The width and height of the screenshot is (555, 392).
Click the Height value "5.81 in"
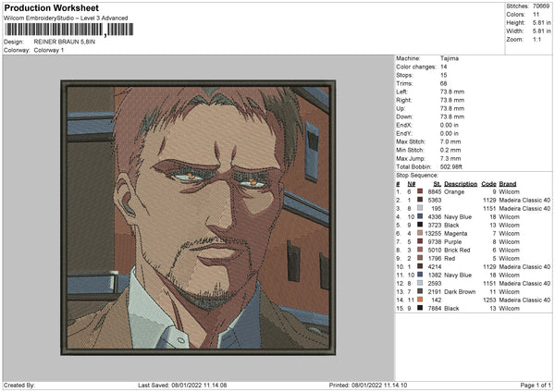coord(541,22)
